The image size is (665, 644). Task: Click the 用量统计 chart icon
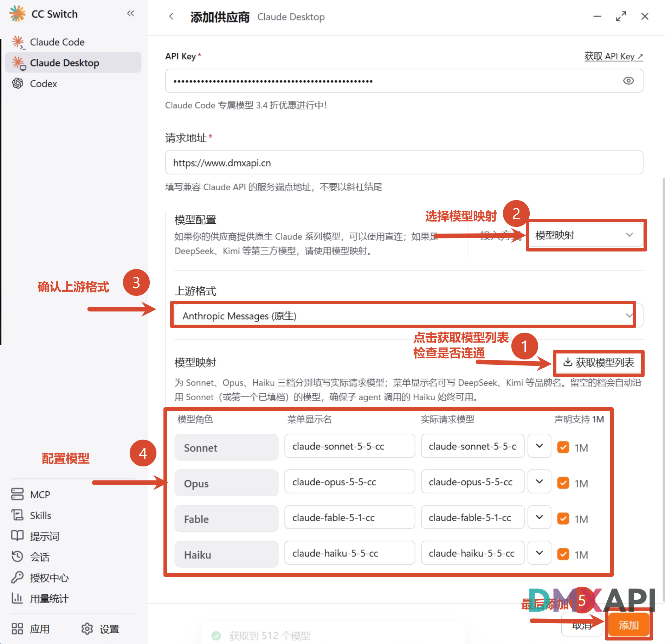18,598
